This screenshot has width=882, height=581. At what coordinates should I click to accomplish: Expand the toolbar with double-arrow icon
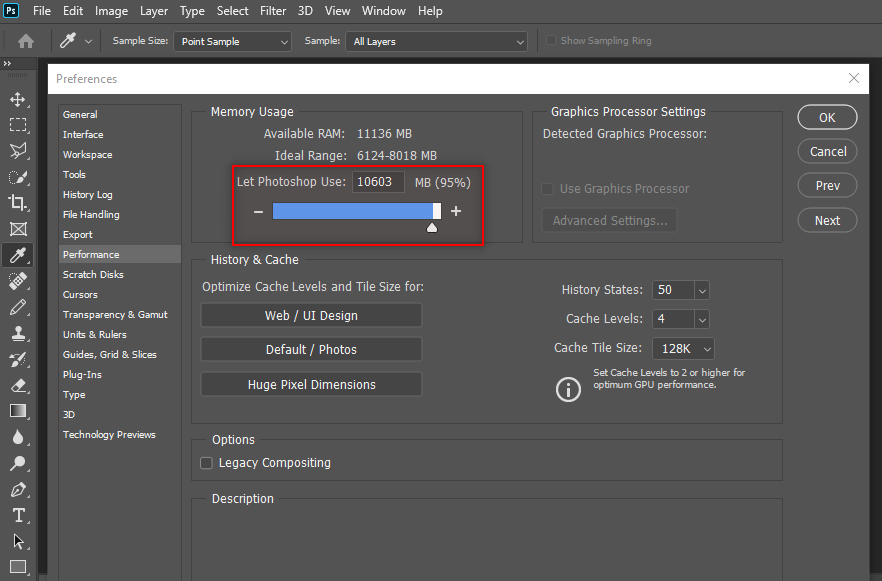point(7,64)
